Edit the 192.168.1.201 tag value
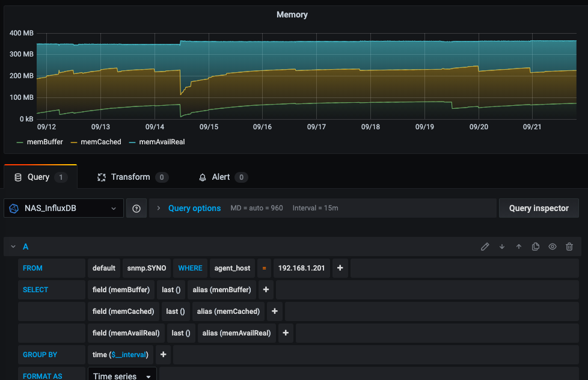 pos(301,268)
